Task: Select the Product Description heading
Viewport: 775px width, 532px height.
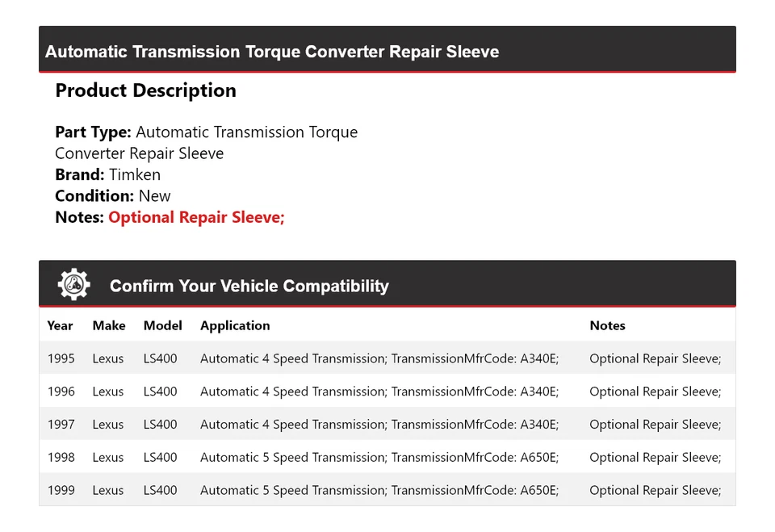Action: [x=146, y=90]
